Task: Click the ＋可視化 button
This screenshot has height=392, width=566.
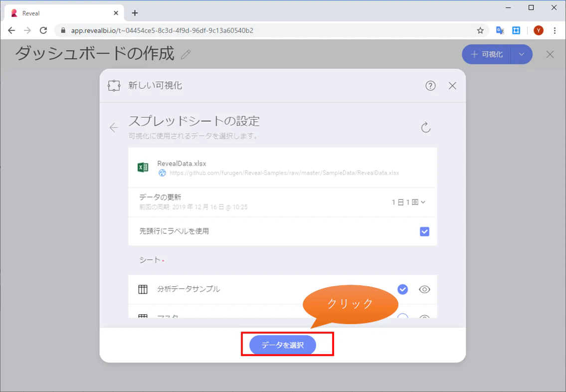Action: point(487,54)
